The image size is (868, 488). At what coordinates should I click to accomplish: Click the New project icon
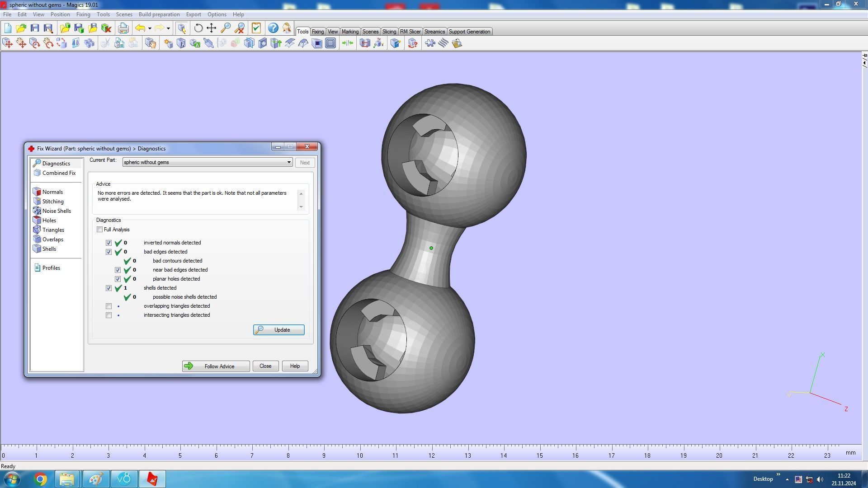(x=8, y=28)
